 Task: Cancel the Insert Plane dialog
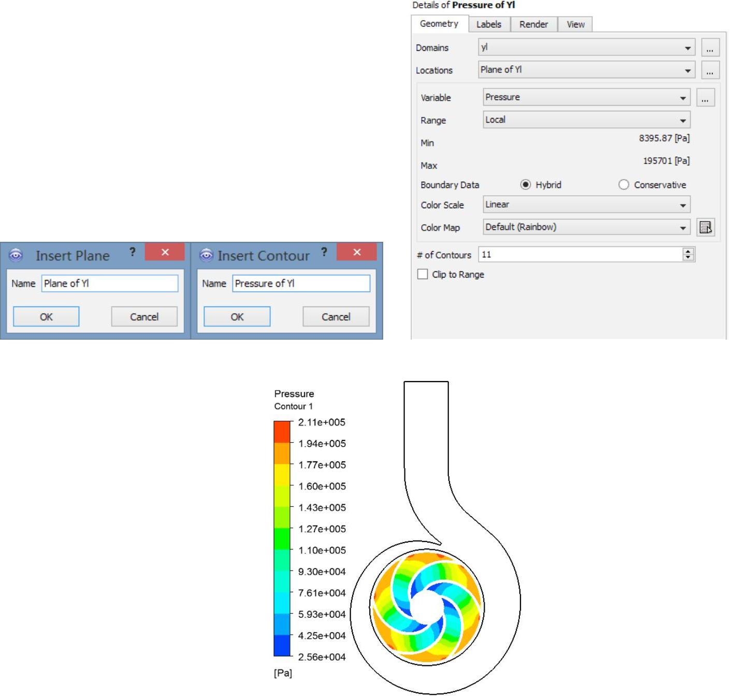(144, 317)
